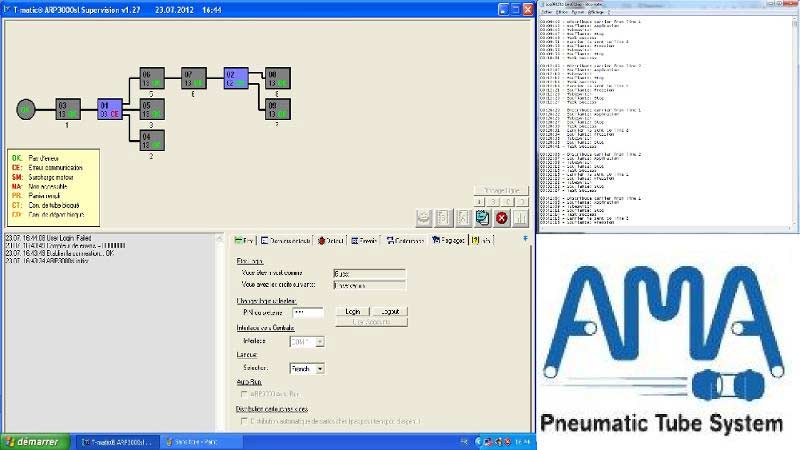Viewport: 800px width, 450px height.
Task: Click the greyed '3' small button
Action: (493, 202)
